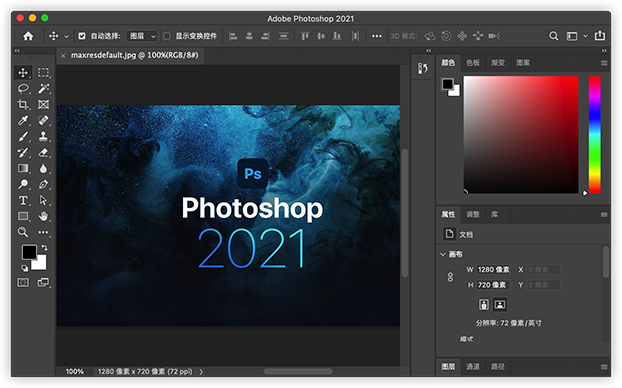Select the Eraser tool
This screenshot has height=388, width=622.
[x=43, y=152]
